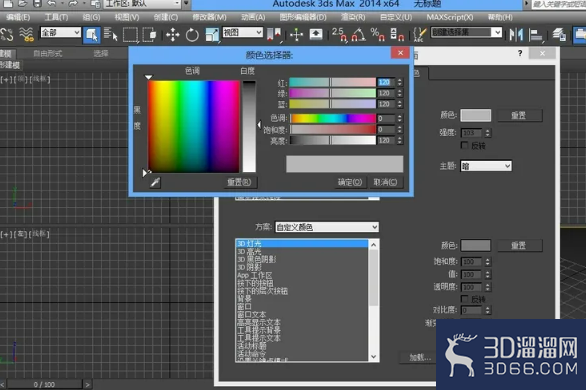Image resolution: width=586 pixels, height=390 pixels.
Task: Open the 方案 自定义颜色 dropdown
Action: click(x=327, y=227)
